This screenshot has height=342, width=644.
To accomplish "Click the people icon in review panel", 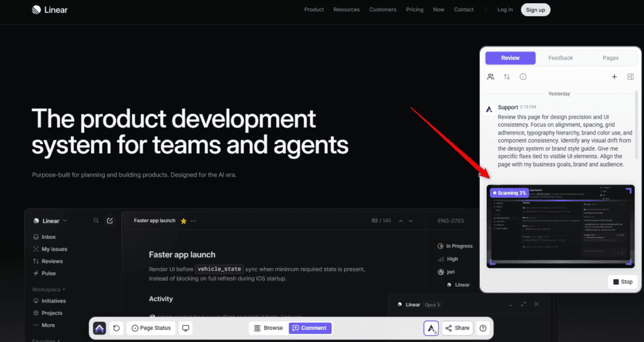I will point(491,77).
